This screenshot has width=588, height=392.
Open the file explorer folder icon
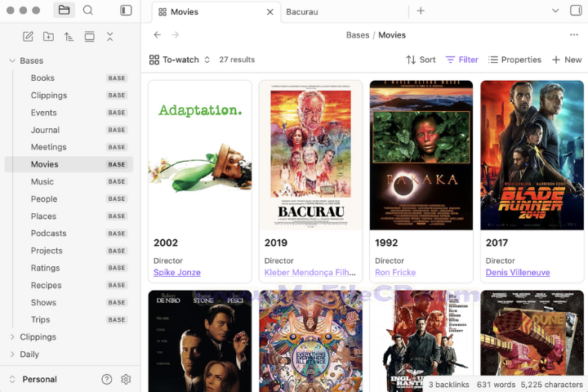point(65,10)
